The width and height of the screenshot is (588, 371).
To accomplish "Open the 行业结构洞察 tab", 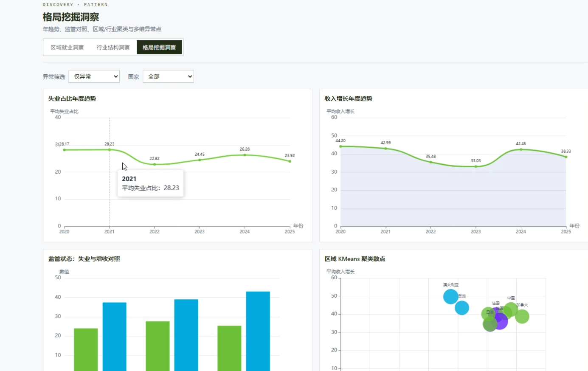I will tap(113, 48).
